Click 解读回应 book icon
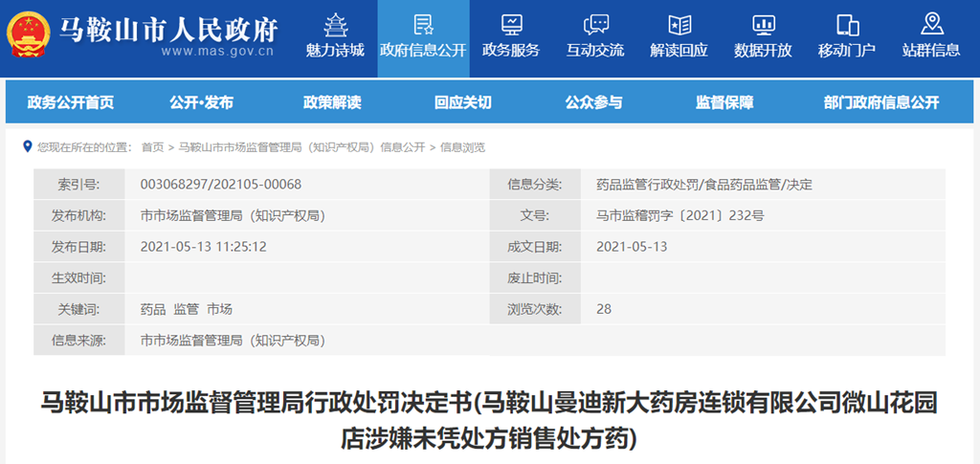980x464 pixels. [679, 25]
